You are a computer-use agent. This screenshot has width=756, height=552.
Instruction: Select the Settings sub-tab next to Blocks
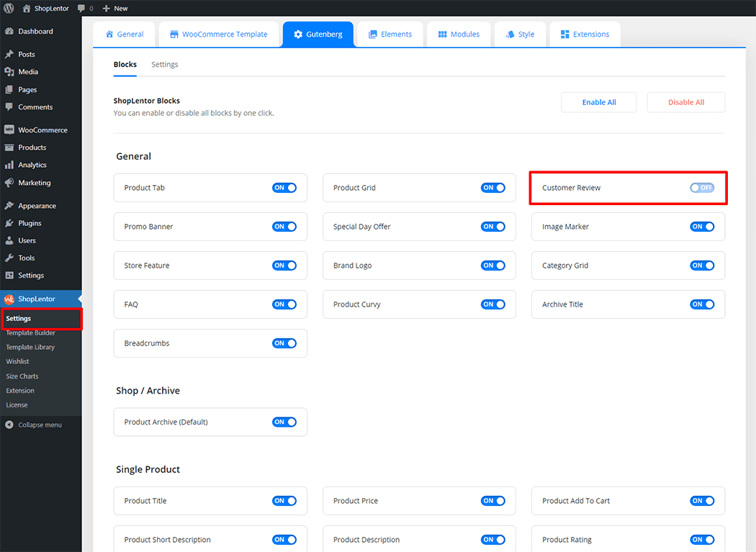[164, 65]
